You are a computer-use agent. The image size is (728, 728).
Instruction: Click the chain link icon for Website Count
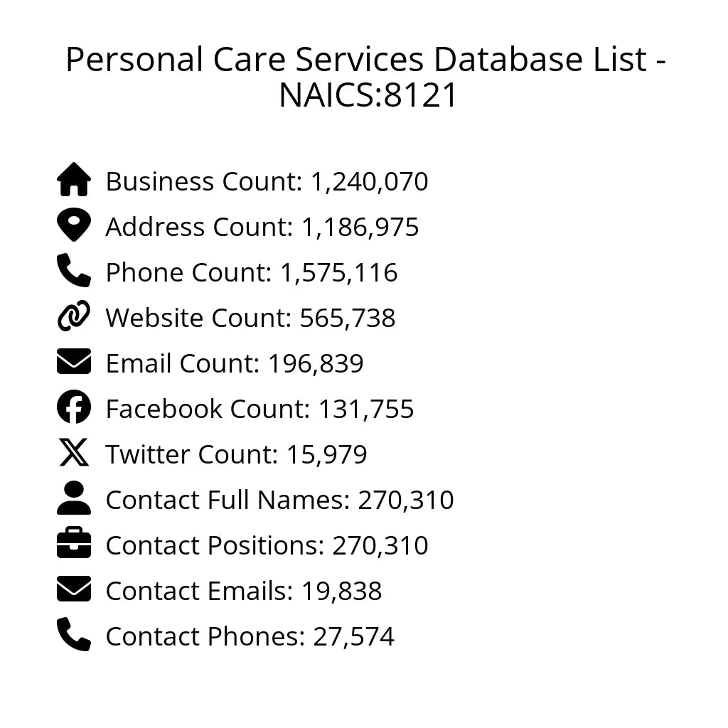74,316
